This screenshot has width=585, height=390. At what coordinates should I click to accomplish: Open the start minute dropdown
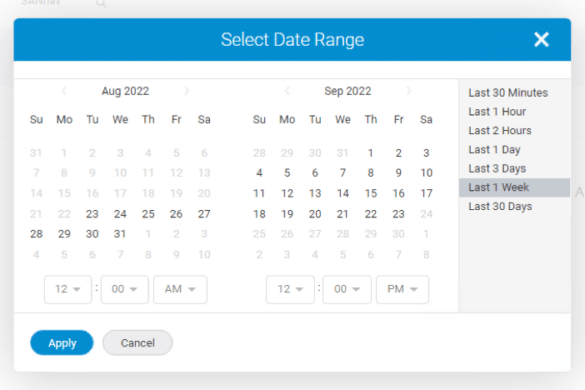tap(125, 289)
